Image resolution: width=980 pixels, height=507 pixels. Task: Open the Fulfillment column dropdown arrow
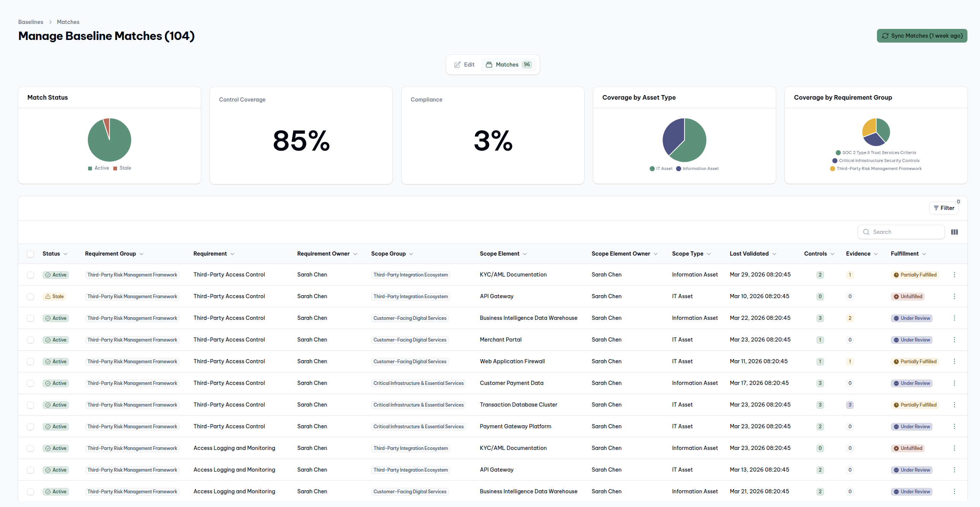click(924, 254)
